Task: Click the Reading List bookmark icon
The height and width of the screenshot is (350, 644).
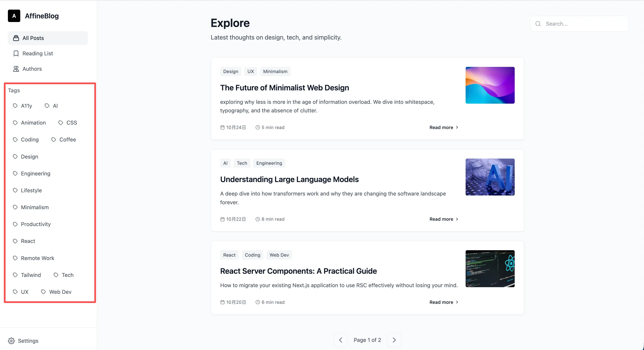Action: pos(16,53)
